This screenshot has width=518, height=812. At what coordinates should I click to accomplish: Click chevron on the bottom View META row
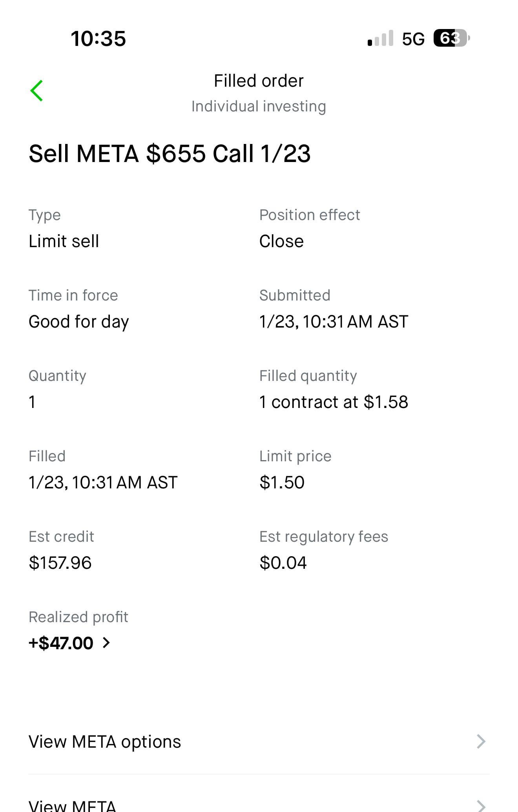481,805
